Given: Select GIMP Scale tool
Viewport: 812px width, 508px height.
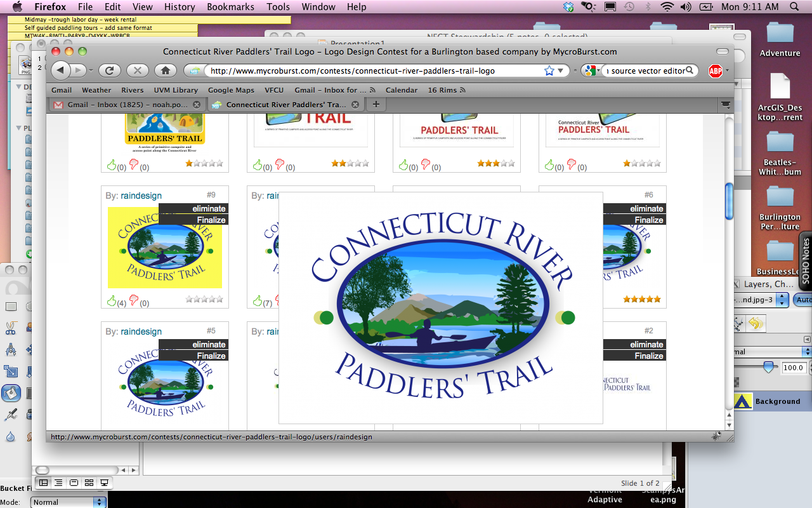Looking at the screenshot, I should click(11, 371).
